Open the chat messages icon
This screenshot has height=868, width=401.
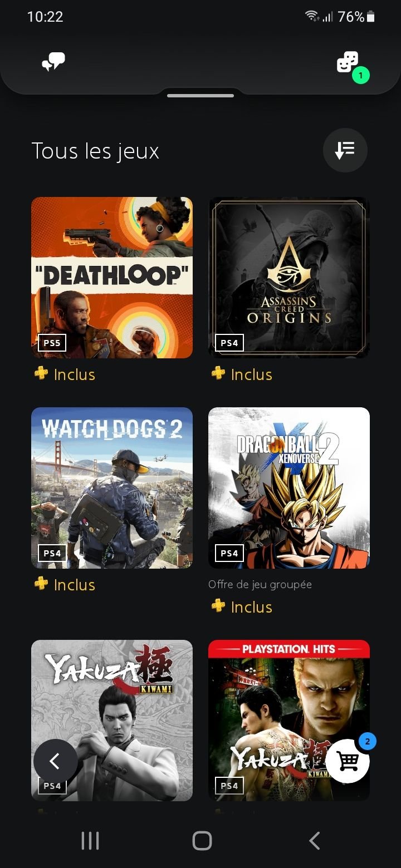(x=53, y=62)
